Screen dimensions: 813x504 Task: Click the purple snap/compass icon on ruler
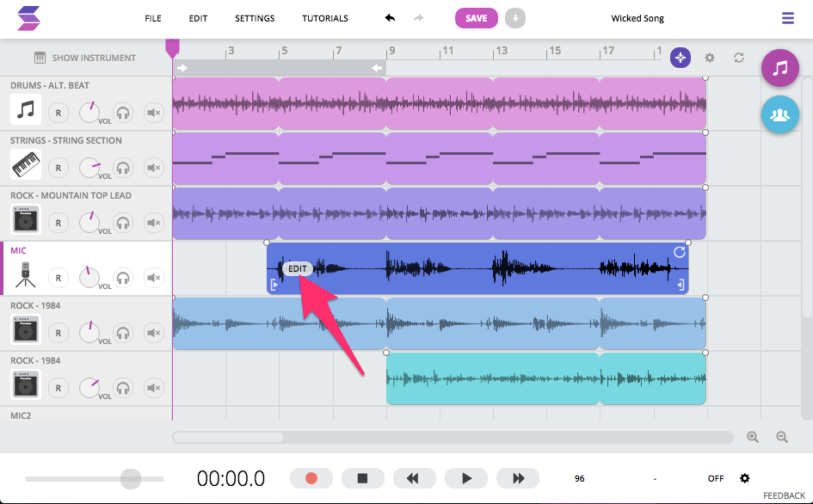pos(681,58)
